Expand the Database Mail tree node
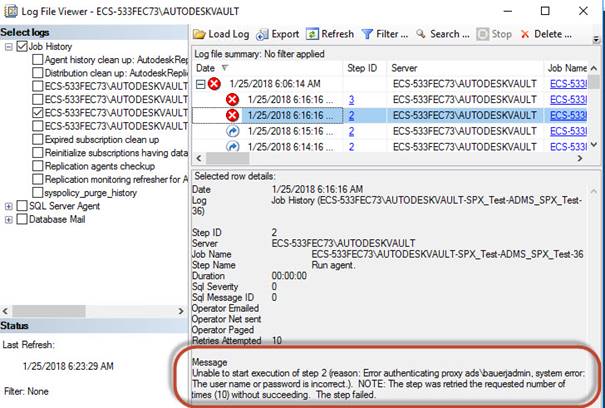 point(9,219)
